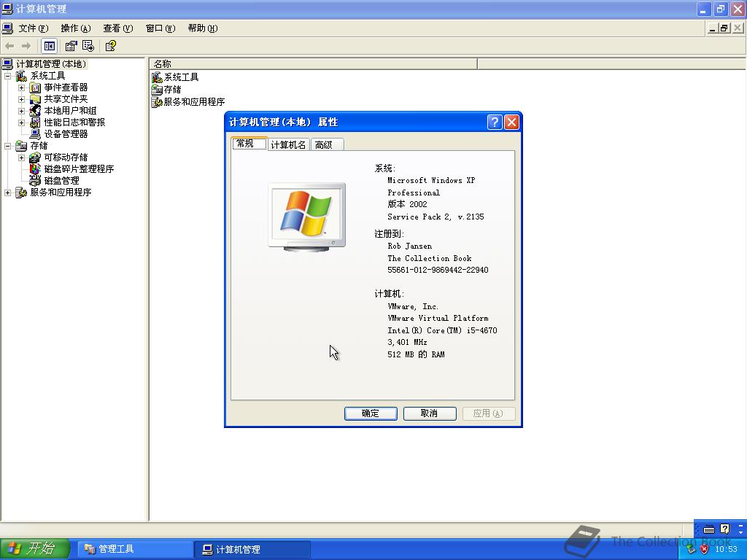Select the 计算机管理(本地) root node icon
Screen dimensions: 747x560
click(7, 64)
